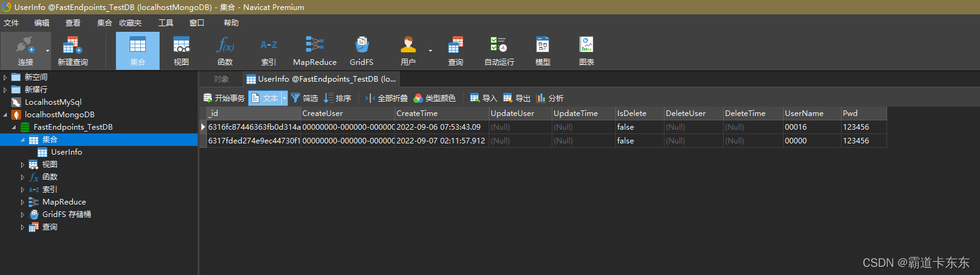Click the 新建查询 new query icon
This screenshot has height=275, width=980.
[x=72, y=51]
